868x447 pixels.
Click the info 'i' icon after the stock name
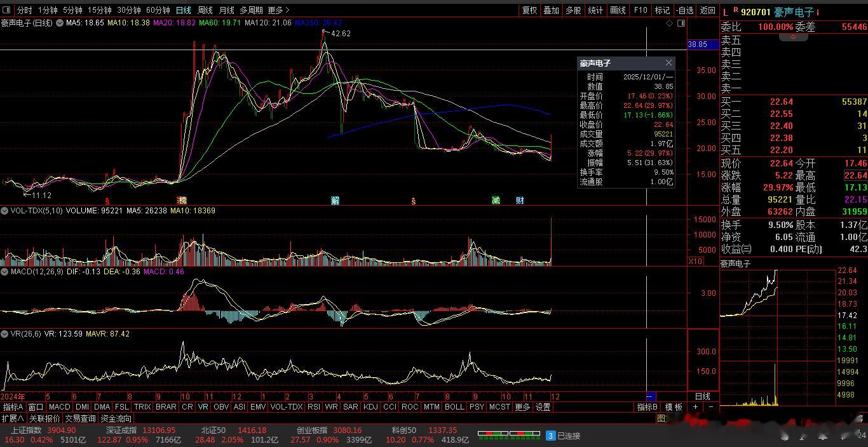(x=818, y=11)
